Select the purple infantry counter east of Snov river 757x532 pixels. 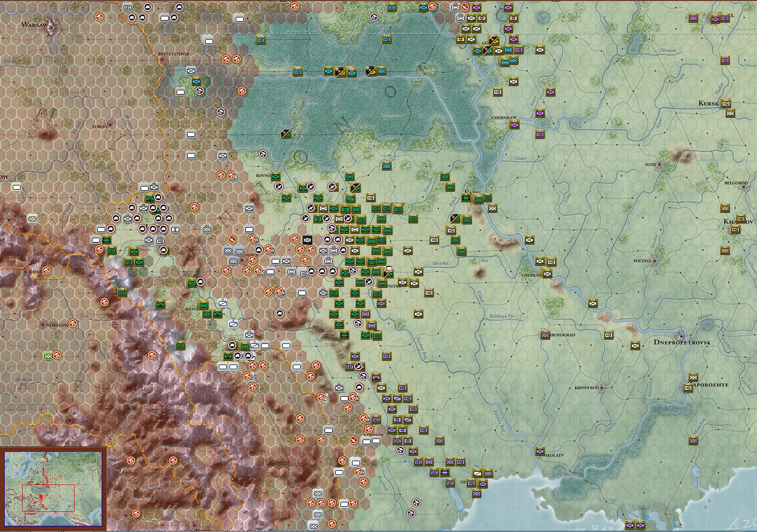point(550,92)
